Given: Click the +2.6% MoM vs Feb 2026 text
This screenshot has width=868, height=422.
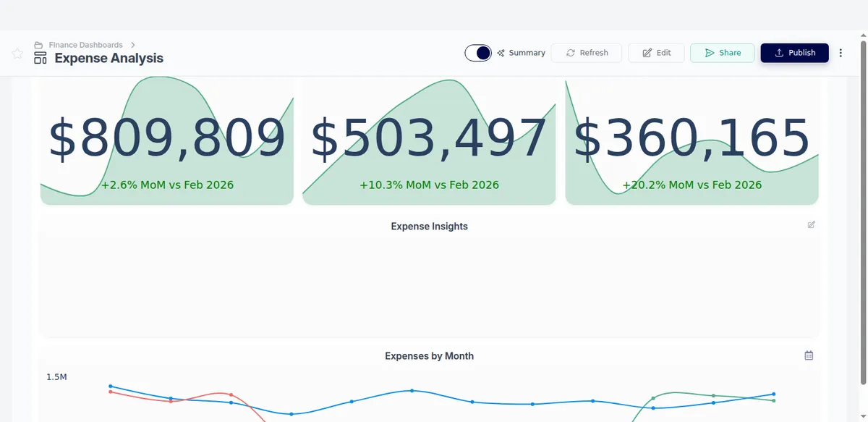Looking at the screenshot, I should coord(167,185).
